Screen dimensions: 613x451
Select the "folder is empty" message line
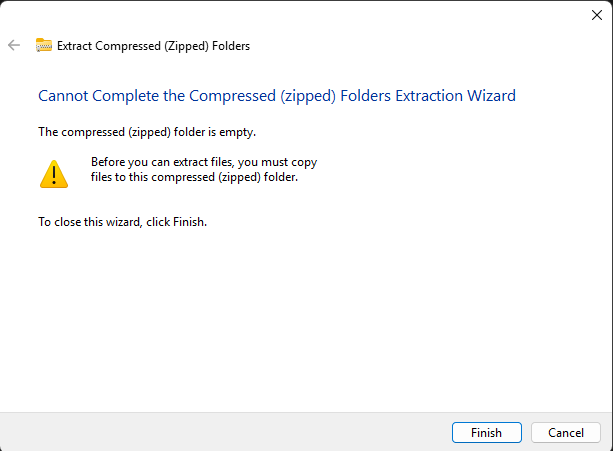click(153, 131)
